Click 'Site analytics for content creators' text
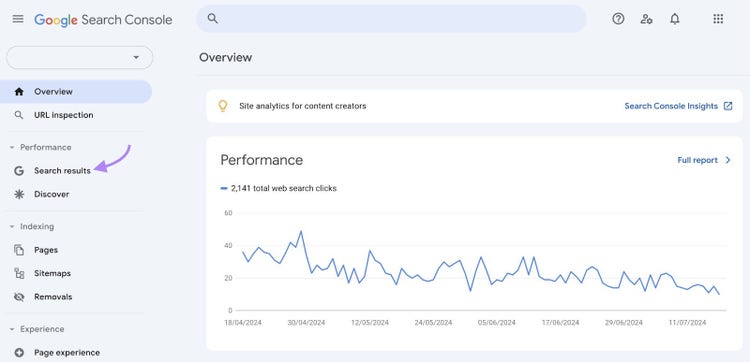The image size is (750, 362). pos(303,106)
